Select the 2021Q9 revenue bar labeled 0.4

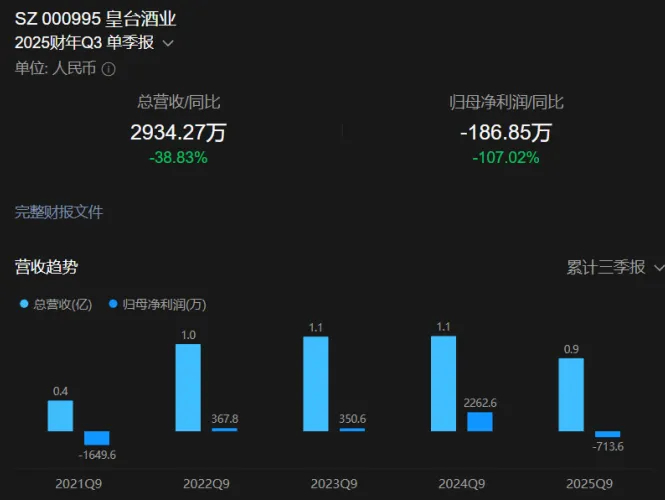point(60,416)
